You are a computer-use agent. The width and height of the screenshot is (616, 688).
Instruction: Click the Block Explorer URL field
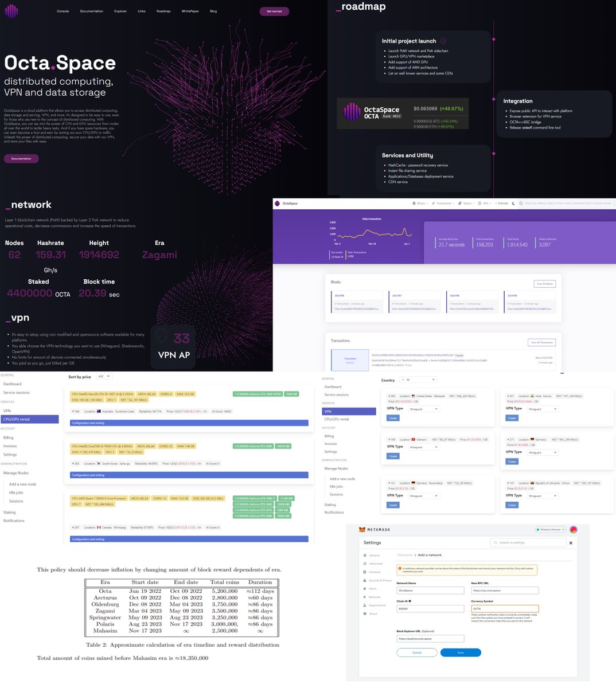coord(430,639)
